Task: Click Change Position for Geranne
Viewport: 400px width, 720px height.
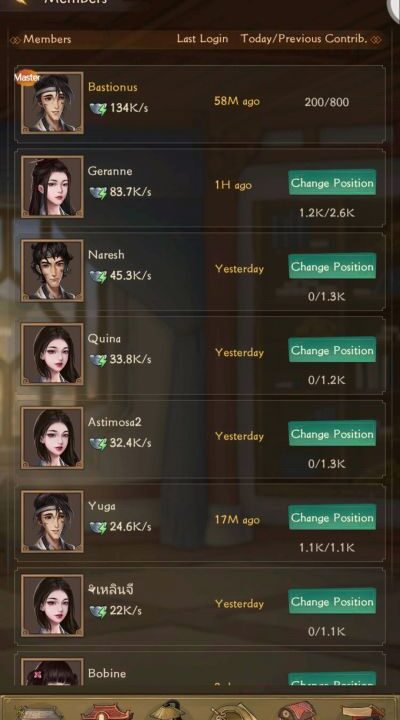Action: pyautogui.click(x=332, y=183)
